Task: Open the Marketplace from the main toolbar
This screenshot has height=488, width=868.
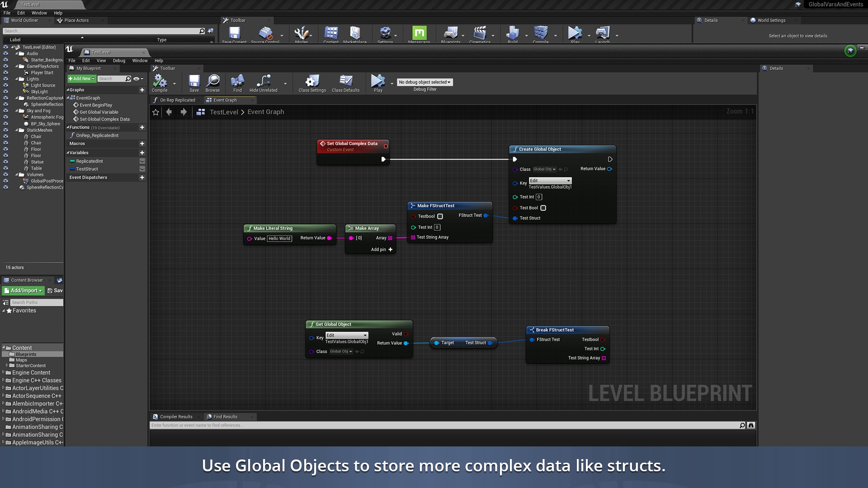Action: [x=355, y=34]
